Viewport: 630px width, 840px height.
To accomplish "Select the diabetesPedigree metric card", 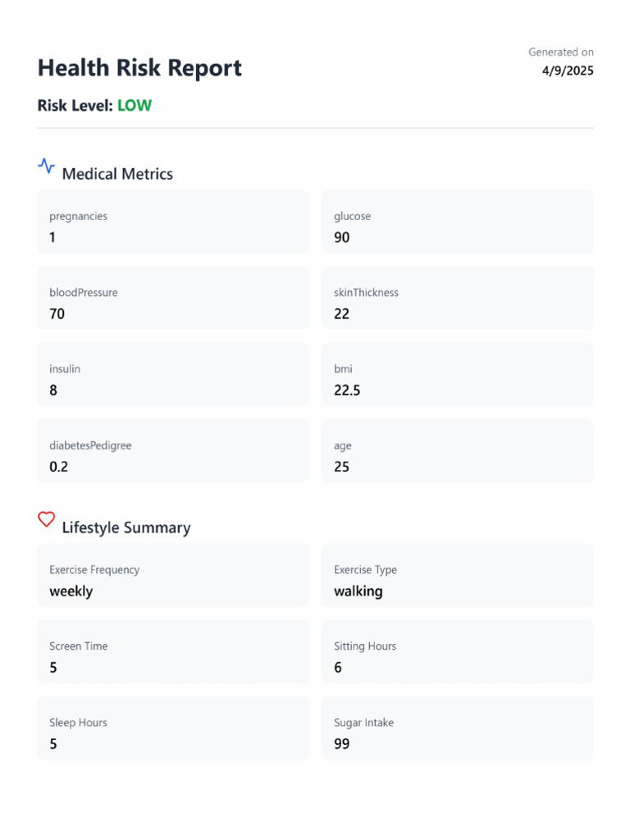I will pos(173,451).
